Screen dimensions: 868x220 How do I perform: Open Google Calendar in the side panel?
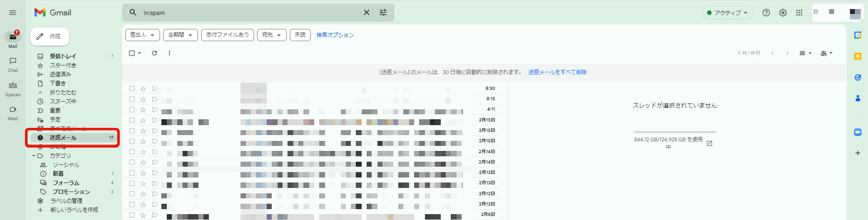(858, 35)
